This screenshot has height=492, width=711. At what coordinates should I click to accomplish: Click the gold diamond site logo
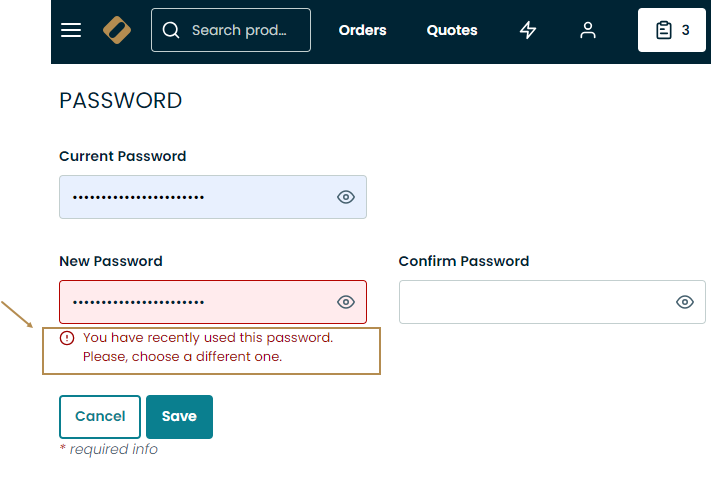pyautogui.click(x=117, y=30)
